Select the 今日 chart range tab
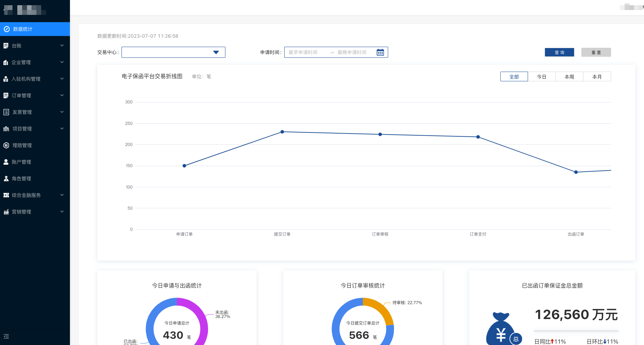The height and width of the screenshot is (345, 644). 542,76
